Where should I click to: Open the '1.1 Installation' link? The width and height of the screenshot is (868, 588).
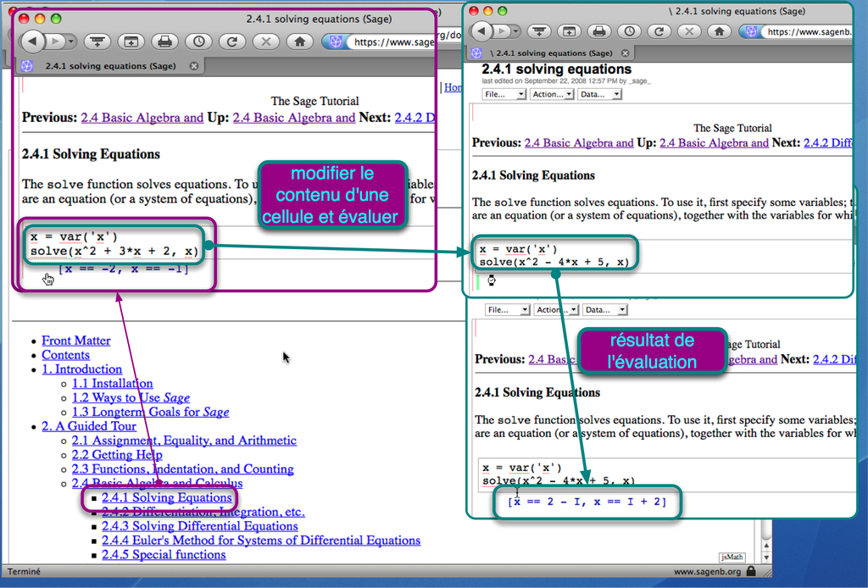[113, 383]
